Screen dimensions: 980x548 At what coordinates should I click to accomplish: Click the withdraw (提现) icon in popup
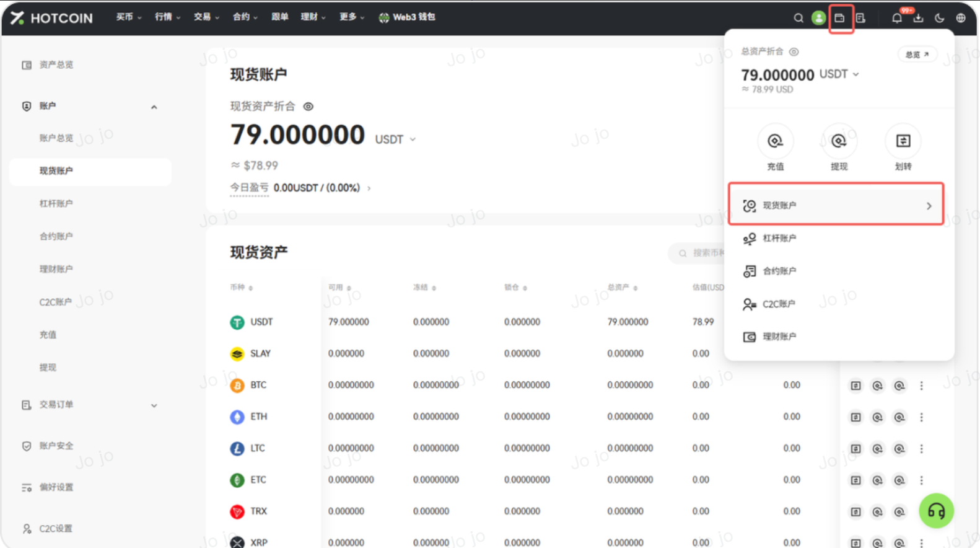click(x=839, y=141)
